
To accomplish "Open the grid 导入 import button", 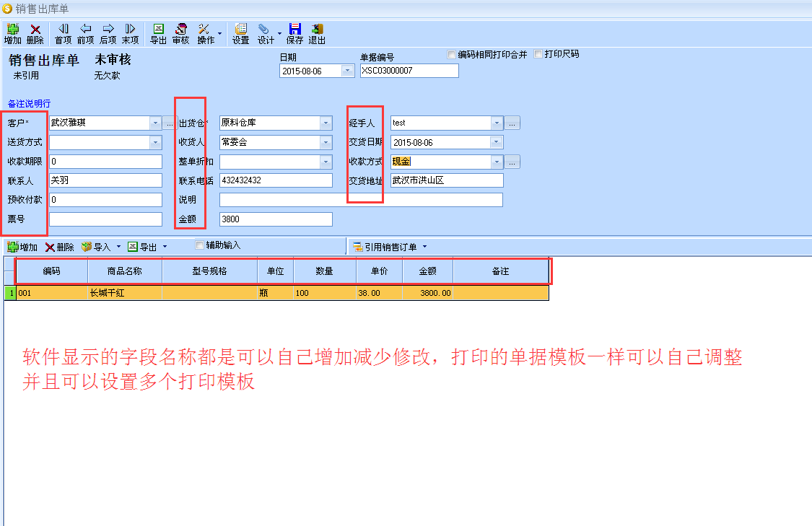I will coord(96,247).
